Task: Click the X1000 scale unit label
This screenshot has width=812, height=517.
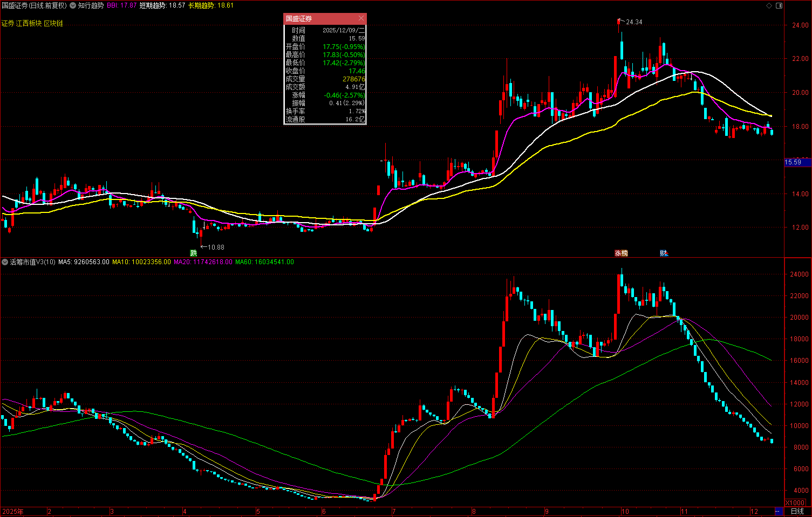Action: point(795,502)
